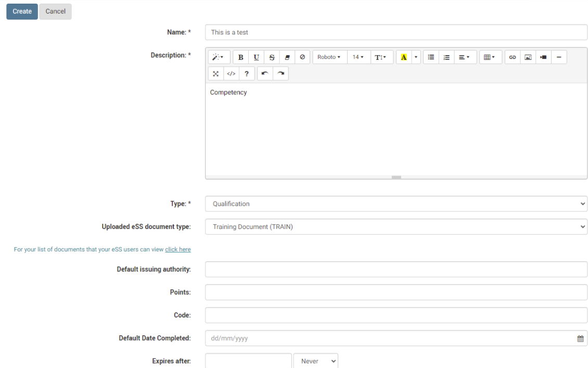The width and height of the screenshot is (588, 368).
Task: Focus the Name input field
Action: pyautogui.click(x=396, y=32)
